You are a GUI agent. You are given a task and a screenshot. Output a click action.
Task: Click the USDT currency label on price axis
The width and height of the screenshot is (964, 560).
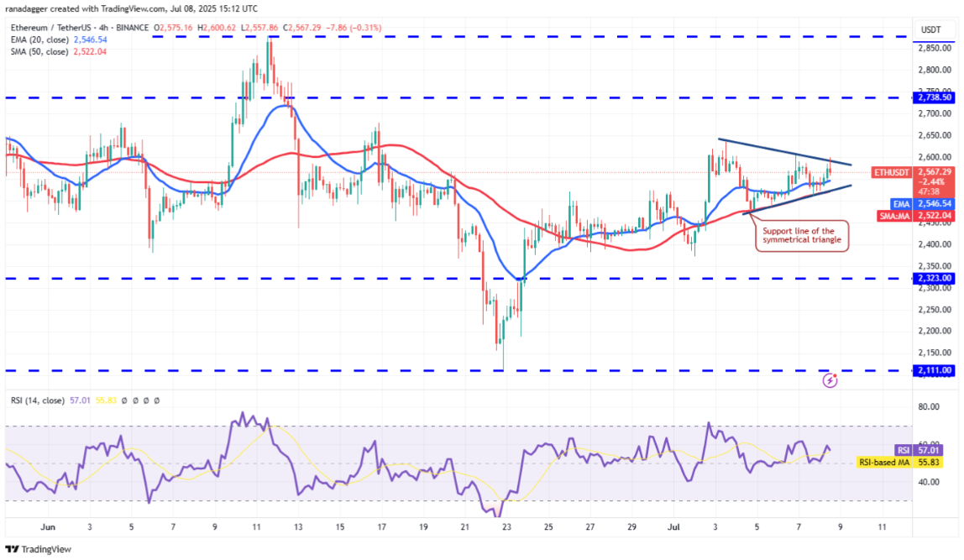pyautogui.click(x=930, y=29)
